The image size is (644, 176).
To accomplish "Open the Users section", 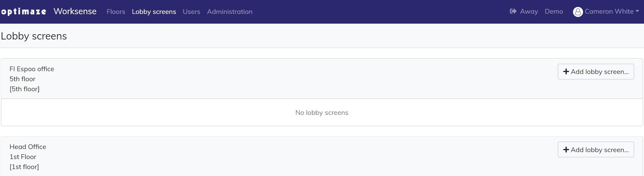I will point(191,12).
